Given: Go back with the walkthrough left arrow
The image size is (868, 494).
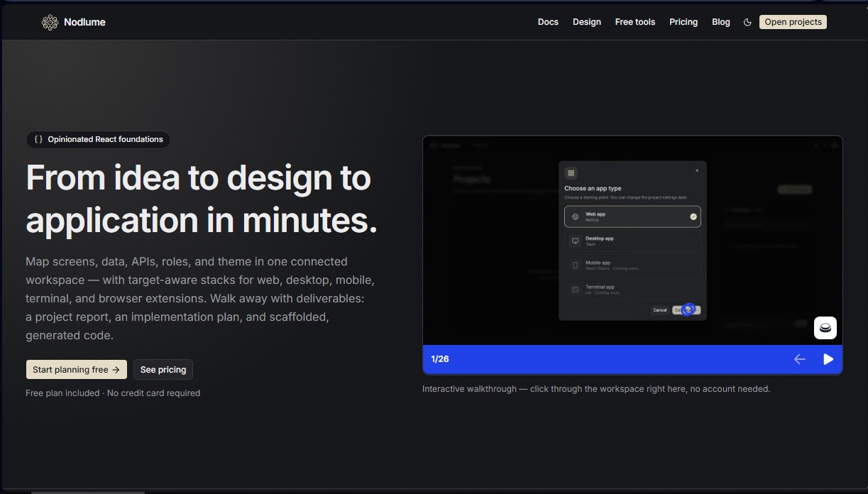Looking at the screenshot, I should click(x=800, y=359).
